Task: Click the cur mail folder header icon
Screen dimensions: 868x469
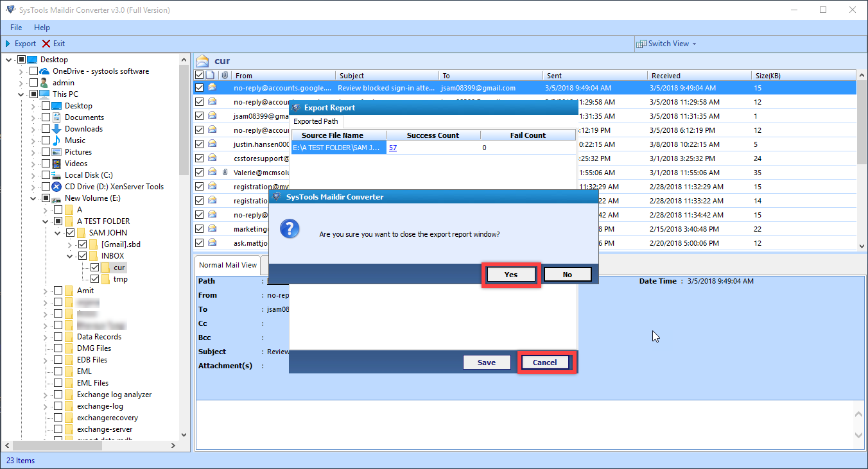Action: coord(204,61)
